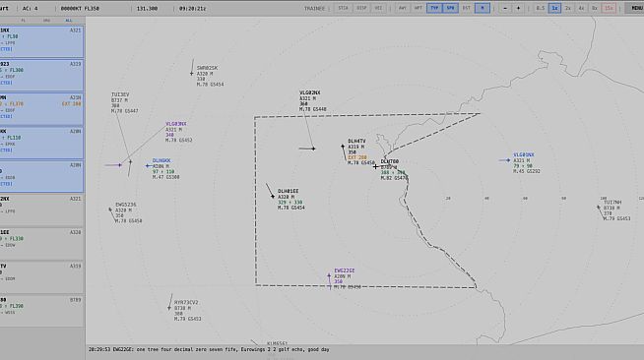This screenshot has width=644, height=360.
Task: Select the A319 flight strip in the list
Action: click(41, 277)
